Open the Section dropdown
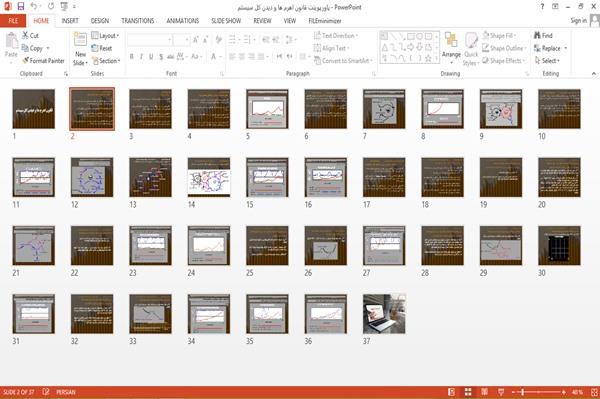This screenshot has width=600, height=399. click(x=106, y=61)
